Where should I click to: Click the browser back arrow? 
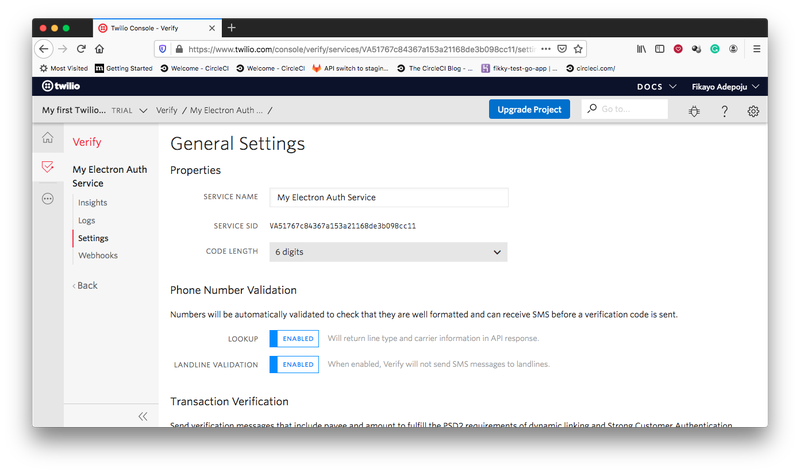pos(44,49)
